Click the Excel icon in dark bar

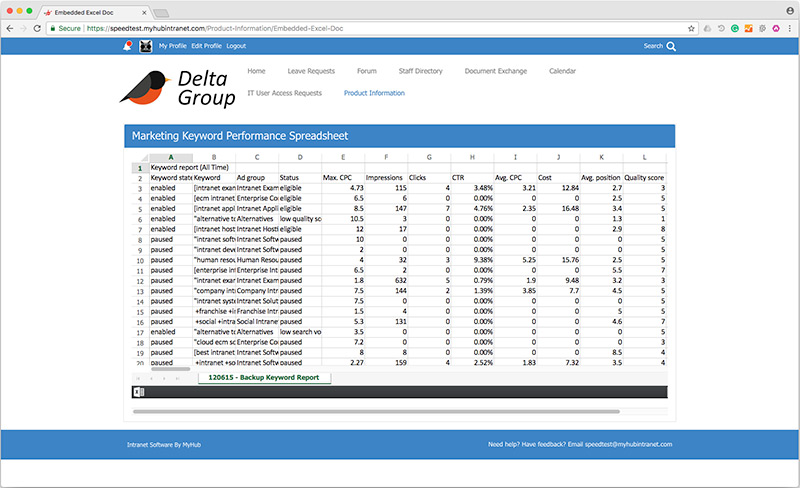[137, 391]
